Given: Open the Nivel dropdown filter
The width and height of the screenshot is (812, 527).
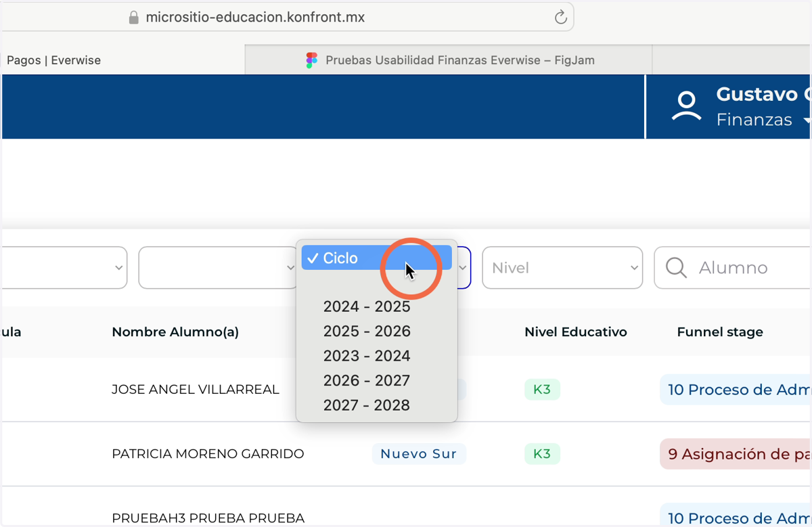Looking at the screenshot, I should pos(562,268).
